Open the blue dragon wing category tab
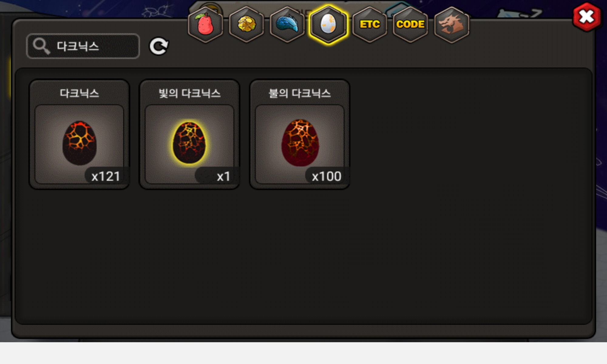The image size is (607, 364). tap(287, 25)
